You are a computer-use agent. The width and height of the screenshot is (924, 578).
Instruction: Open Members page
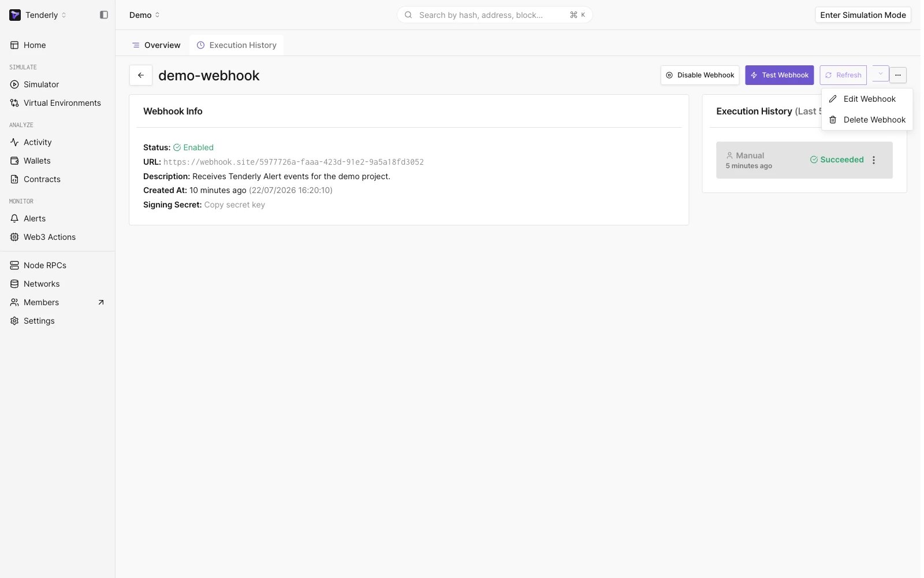click(x=41, y=302)
